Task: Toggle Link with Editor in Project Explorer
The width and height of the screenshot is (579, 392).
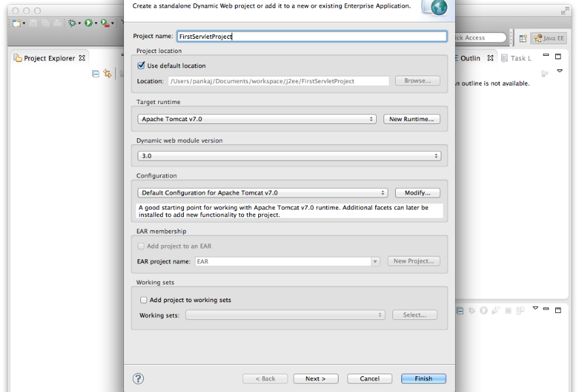Action: pyautogui.click(x=108, y=74)
